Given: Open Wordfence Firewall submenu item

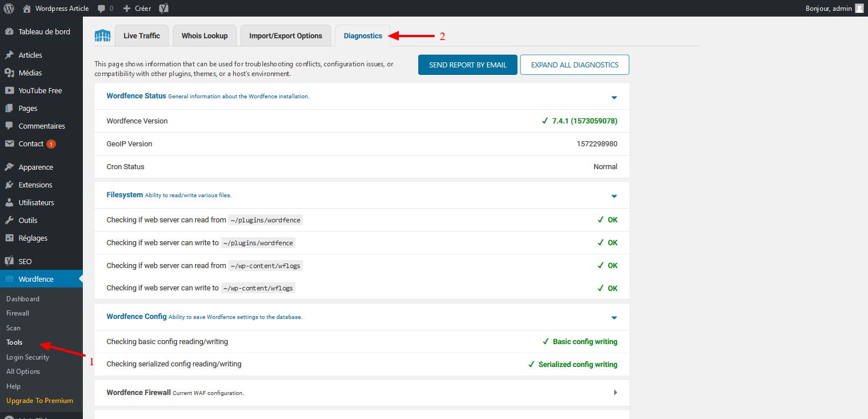Looking at the screenshot, I should point(18,313).
